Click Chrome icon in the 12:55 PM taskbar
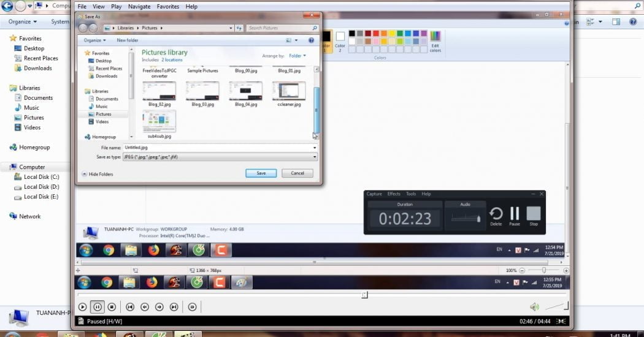The image size is (644, 337). tap(107, 282)
